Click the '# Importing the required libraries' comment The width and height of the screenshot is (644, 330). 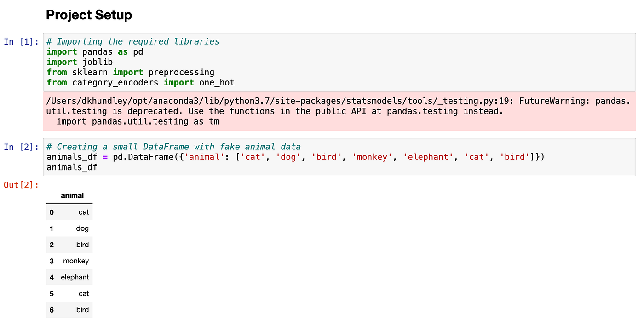point(133,41)
